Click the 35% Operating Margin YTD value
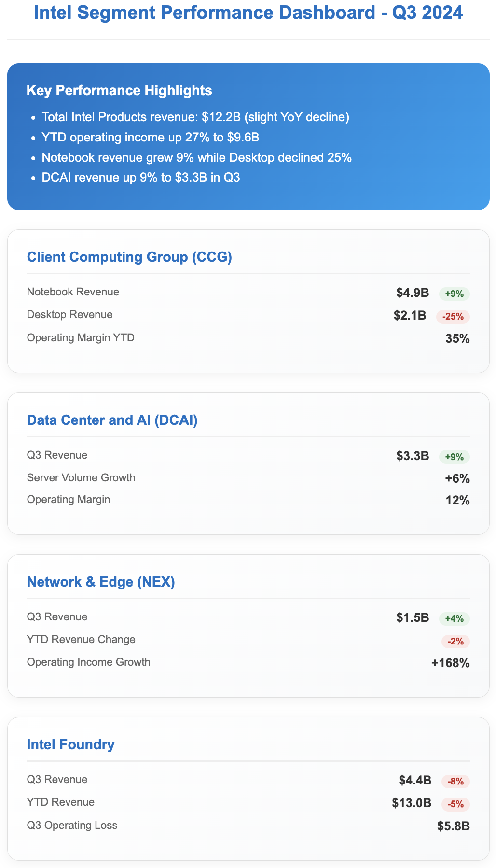The height and width of the screenshot is (868, 496). [x=457, y=338]
